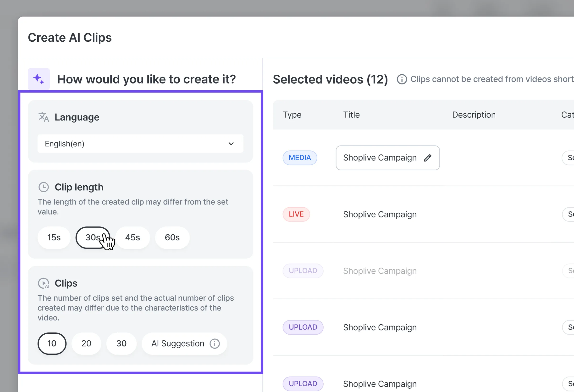This screenshot has width=574, height=392.
Task: Set number of clips to 10
Action: click(x=52, y=344)
